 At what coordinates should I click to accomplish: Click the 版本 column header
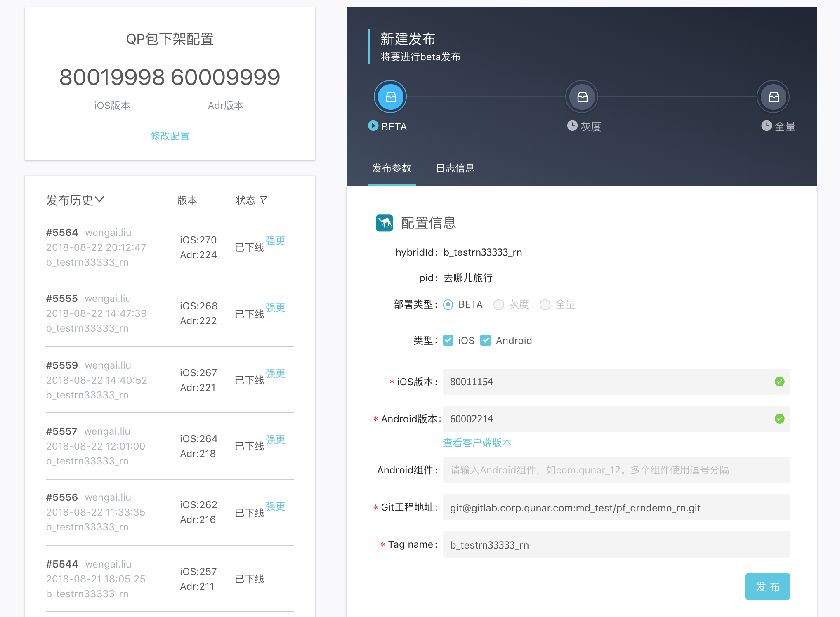187,200
